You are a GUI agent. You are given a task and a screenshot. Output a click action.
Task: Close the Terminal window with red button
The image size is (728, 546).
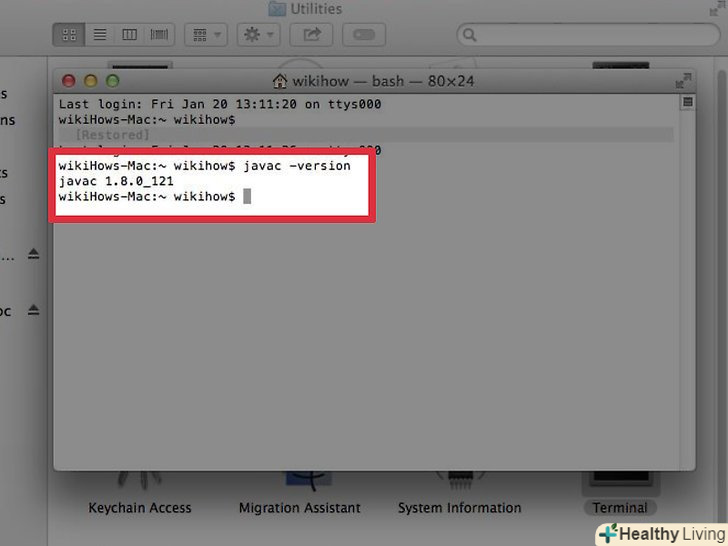(x=69, y=81)
